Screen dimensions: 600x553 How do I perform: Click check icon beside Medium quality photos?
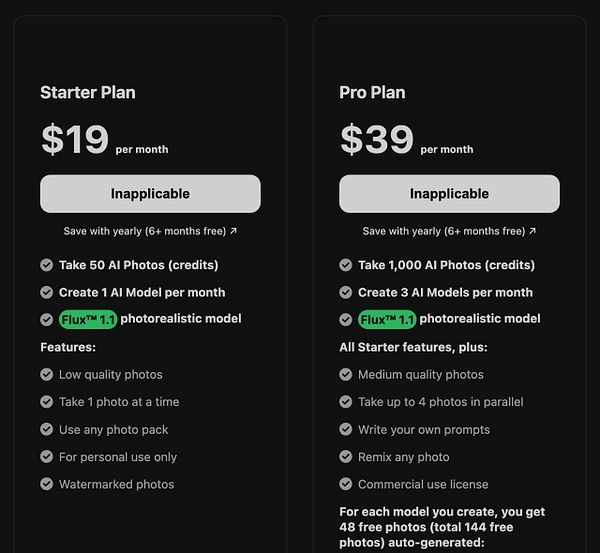[x=346, y=374]
